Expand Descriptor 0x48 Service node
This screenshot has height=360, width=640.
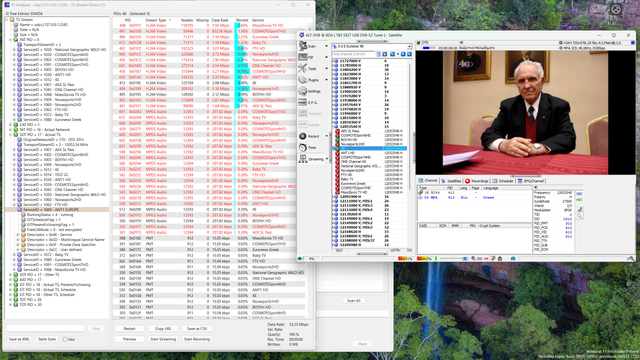coord(18,235)
